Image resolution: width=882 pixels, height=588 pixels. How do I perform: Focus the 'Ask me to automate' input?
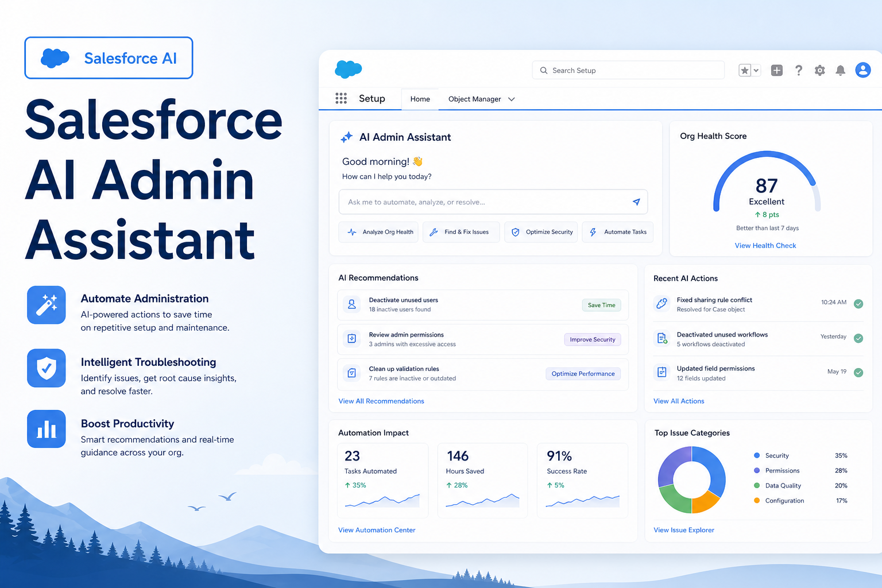pyautogui.click(x=493, y=202)
